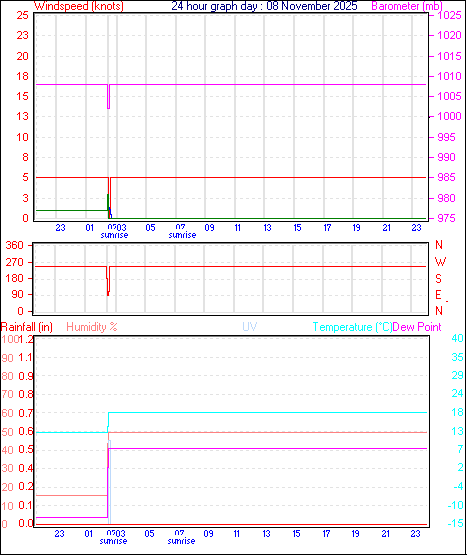Viewport: 467px width, 559px height.
Task: Click temperature axis value -10
Action: click(456, 505)
